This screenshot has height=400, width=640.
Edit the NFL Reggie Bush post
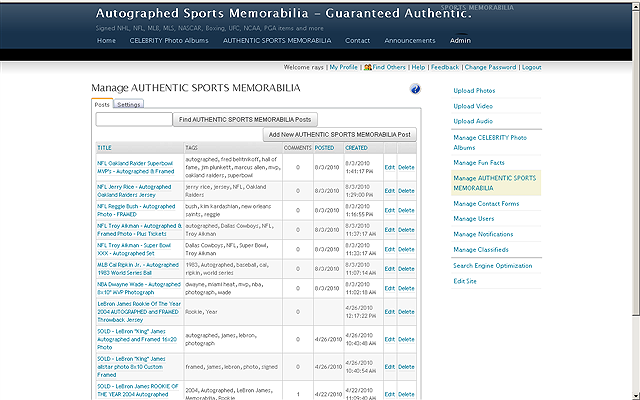(x=390, y=210)
